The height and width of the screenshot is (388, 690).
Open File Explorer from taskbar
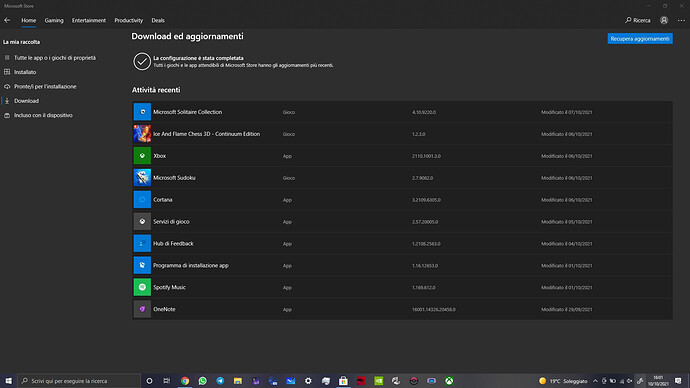[238, 381]
